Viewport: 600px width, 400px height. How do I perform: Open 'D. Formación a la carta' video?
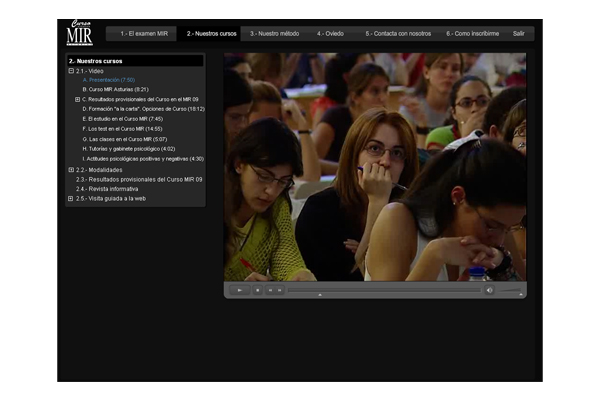point(143,109)
